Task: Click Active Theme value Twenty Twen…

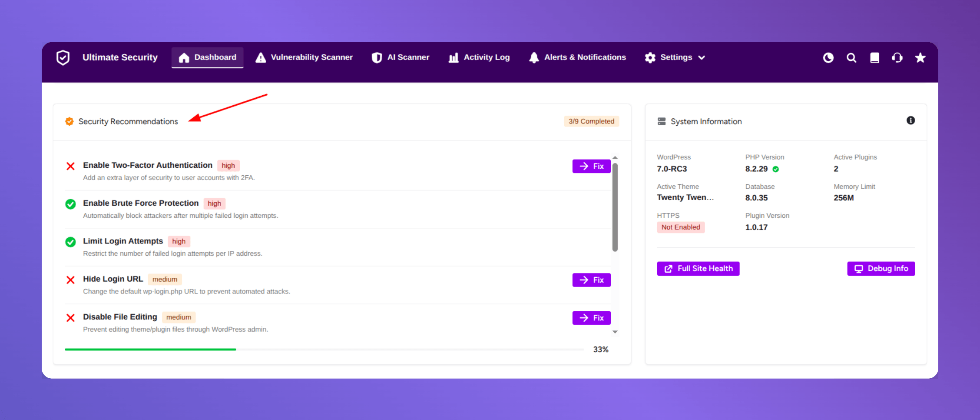Action: tap(685, 197)
